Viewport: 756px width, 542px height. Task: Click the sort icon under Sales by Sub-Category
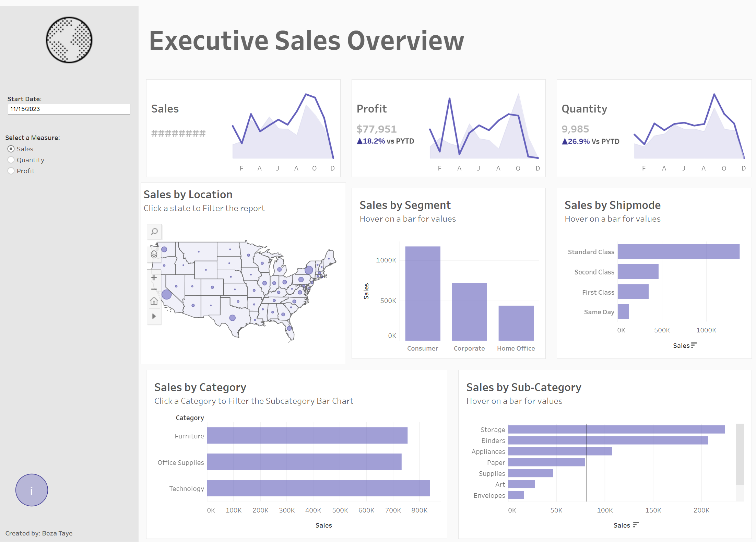pos(636,525)
